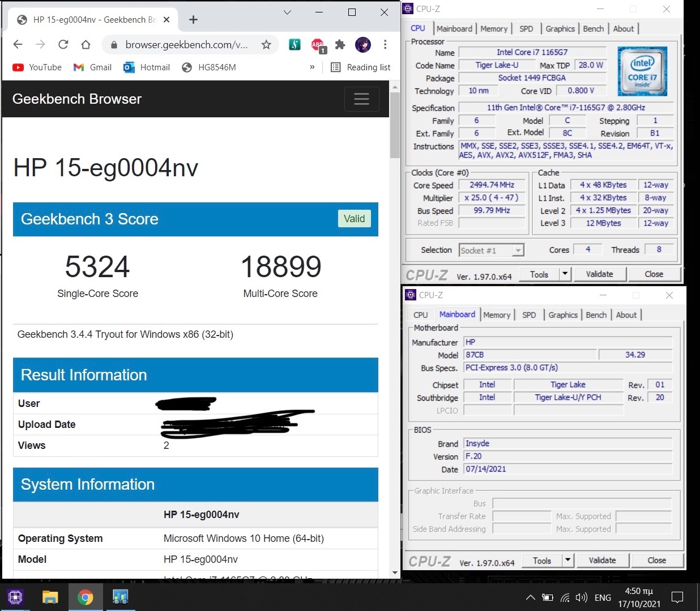Select the CPU tab in the lower CPU-Z window
The image size is (700, 611).
click(x=421, y=315)
